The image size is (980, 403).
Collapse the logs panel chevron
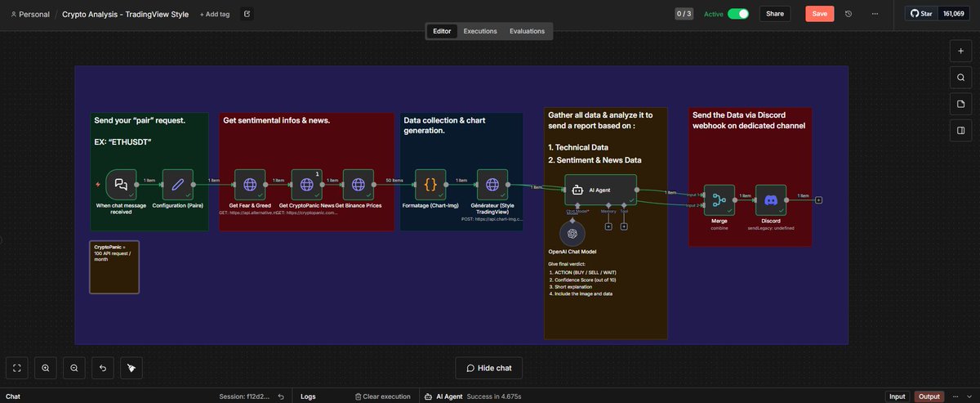pyautogui.click(x=970, y=396)
